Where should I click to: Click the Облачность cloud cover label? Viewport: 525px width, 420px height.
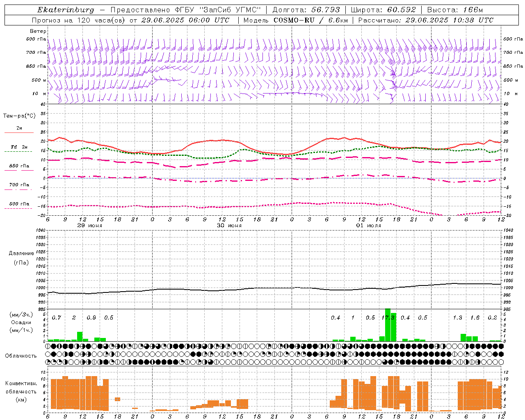[21, 356]
